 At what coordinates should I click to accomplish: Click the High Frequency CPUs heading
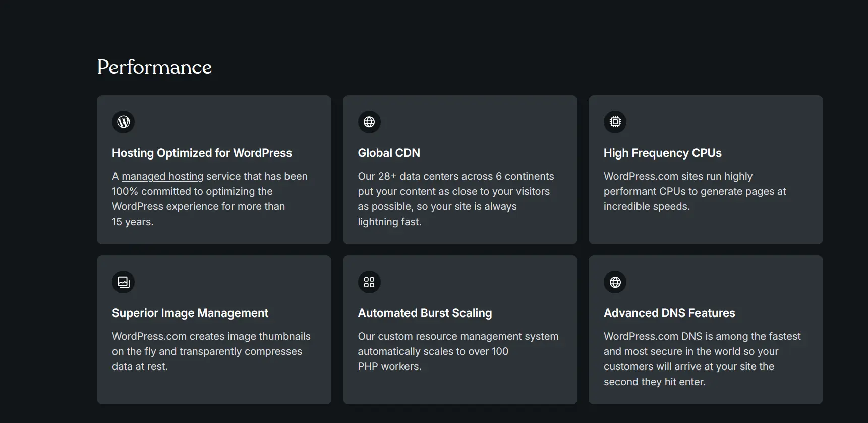[x=662, y=153]
